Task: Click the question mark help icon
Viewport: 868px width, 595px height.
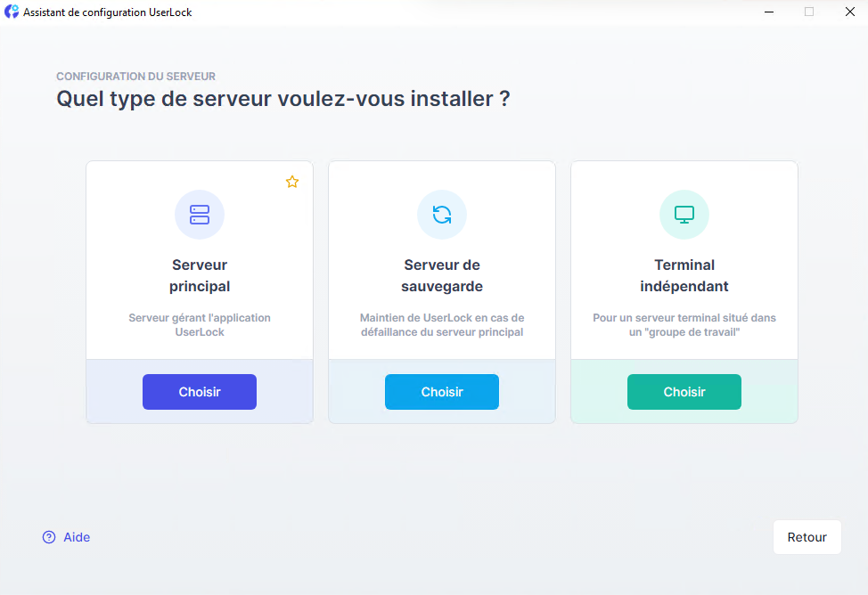Action: pos(46,537)
